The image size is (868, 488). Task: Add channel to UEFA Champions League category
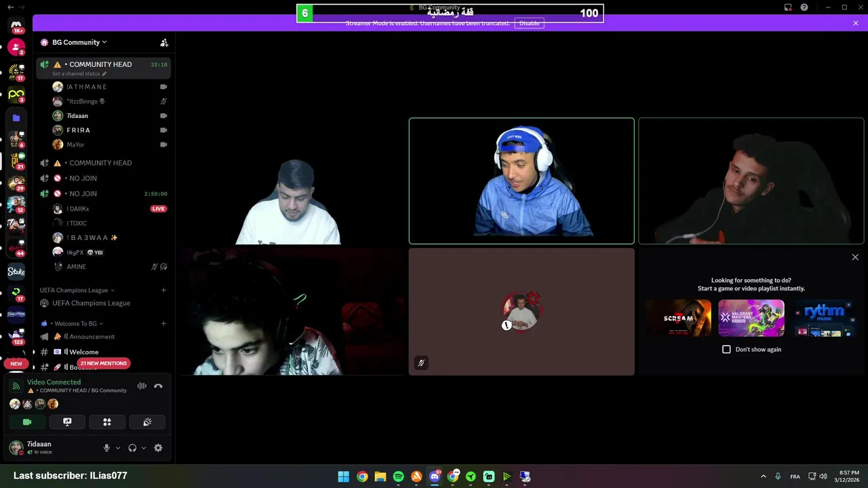click(x=163, y=290)
